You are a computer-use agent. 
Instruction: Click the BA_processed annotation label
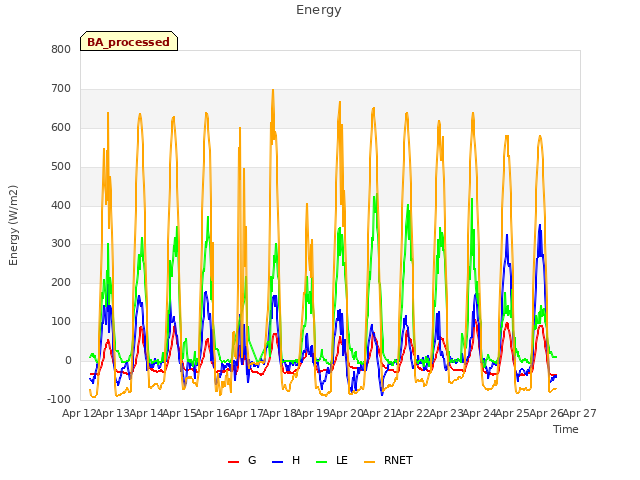click(129, 42)
